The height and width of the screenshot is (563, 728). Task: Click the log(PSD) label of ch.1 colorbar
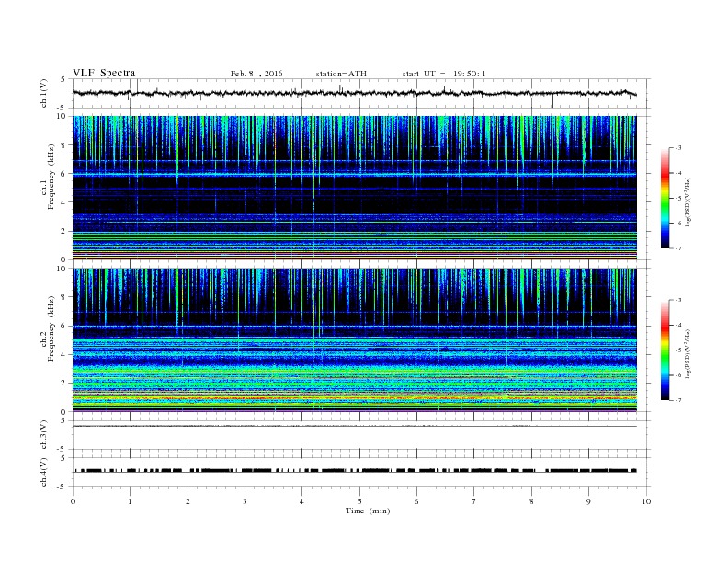tap(688, 201)
